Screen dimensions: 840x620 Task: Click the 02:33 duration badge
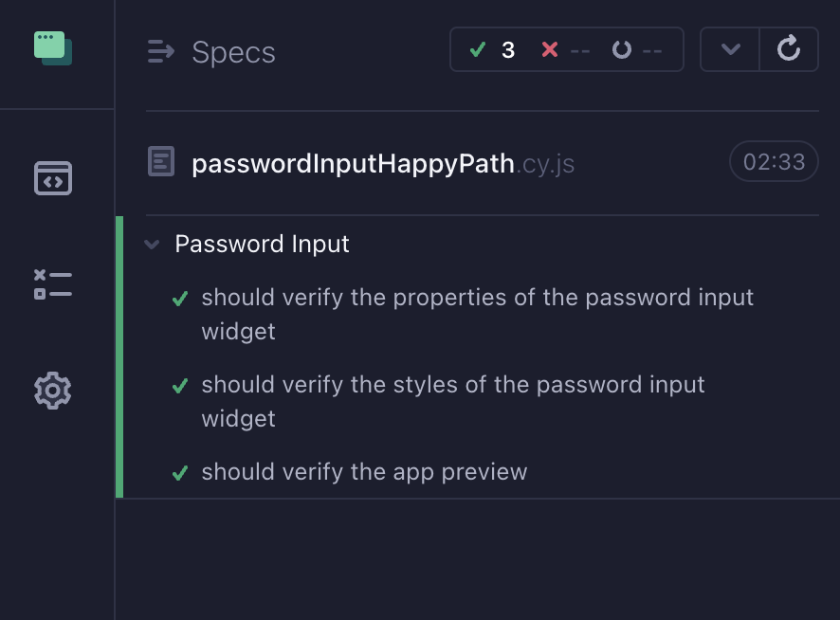tap(774, 161)
